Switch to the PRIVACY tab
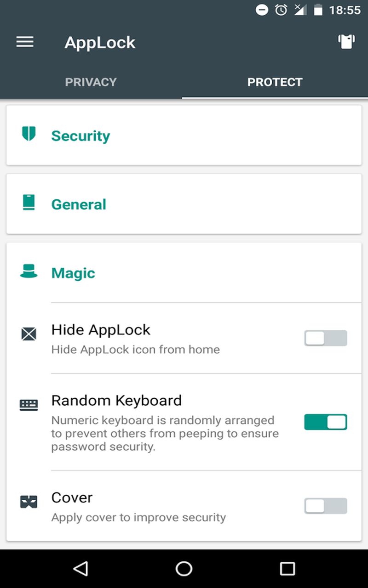 click(91, 82)
